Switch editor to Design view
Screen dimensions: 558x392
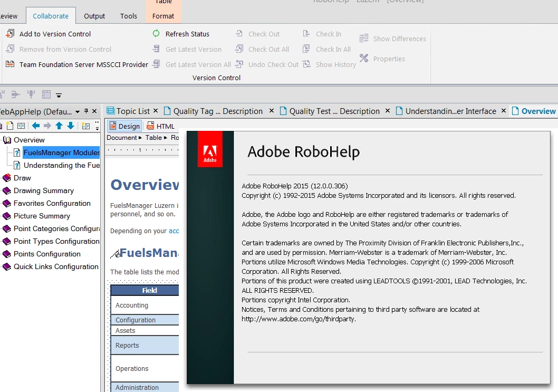coord(125,126)
